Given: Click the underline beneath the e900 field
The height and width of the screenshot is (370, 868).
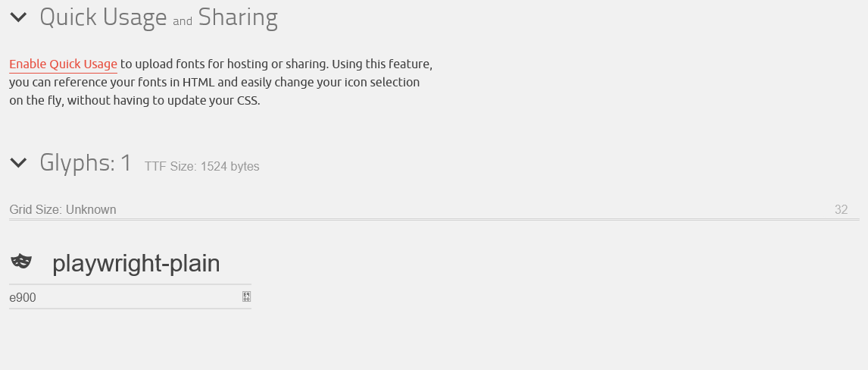Looking at the screenshot, I should pos(130,308).
